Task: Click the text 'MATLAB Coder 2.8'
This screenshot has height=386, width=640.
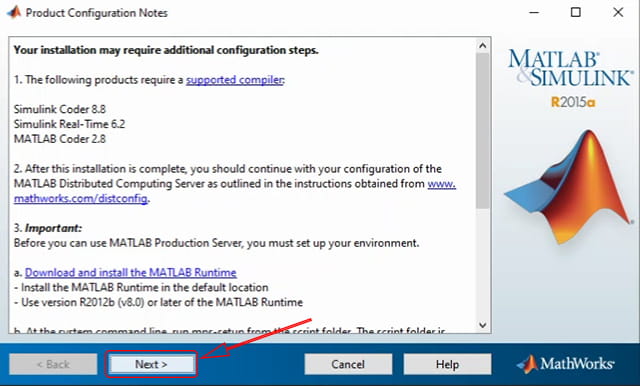Action: pyautogui.click(x=60, y=139)
